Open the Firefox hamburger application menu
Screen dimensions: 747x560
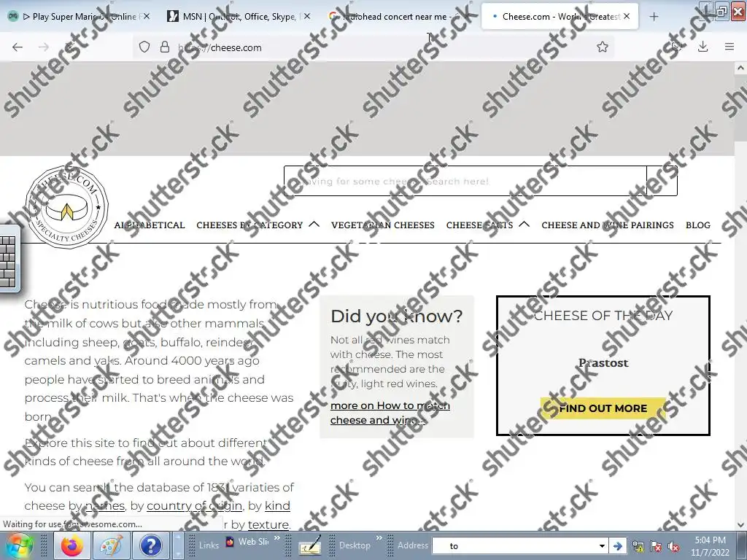(x=729, y=47)
